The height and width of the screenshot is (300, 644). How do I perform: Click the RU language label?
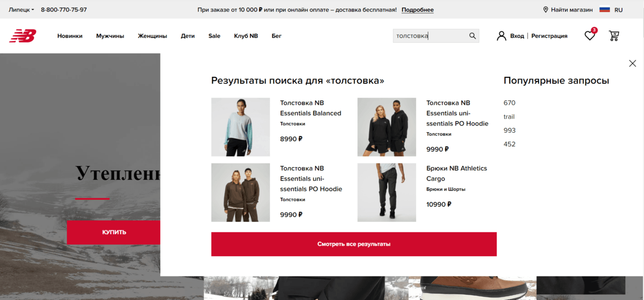619,10
